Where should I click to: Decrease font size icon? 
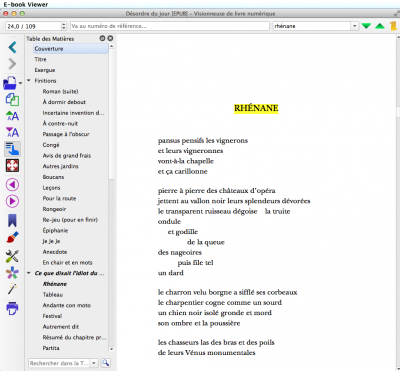(12, 132)
